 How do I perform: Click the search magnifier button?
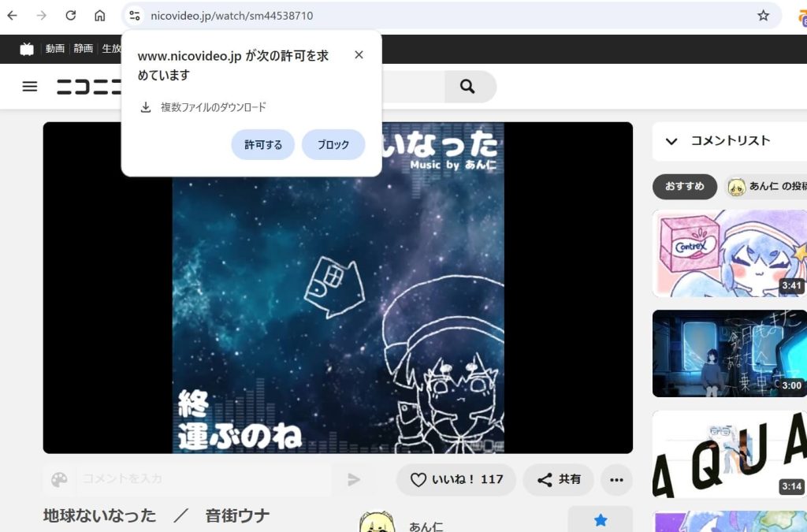pos(467,87)
